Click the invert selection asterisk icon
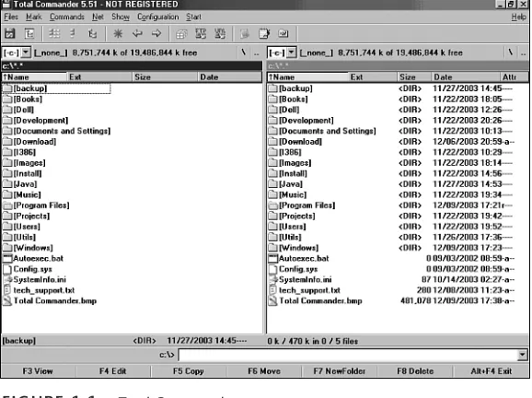The width and height of the screenshot is (532, 398). [118, 33]
